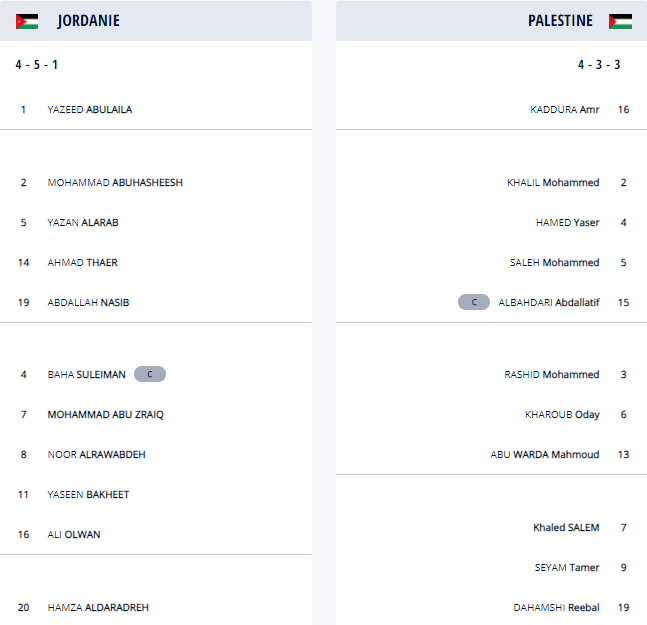The width and height of the screenshot is (647, 625).
Task: Click Palestine's 4 - 3 - 3 formation label
Action: tap(599, 65)
